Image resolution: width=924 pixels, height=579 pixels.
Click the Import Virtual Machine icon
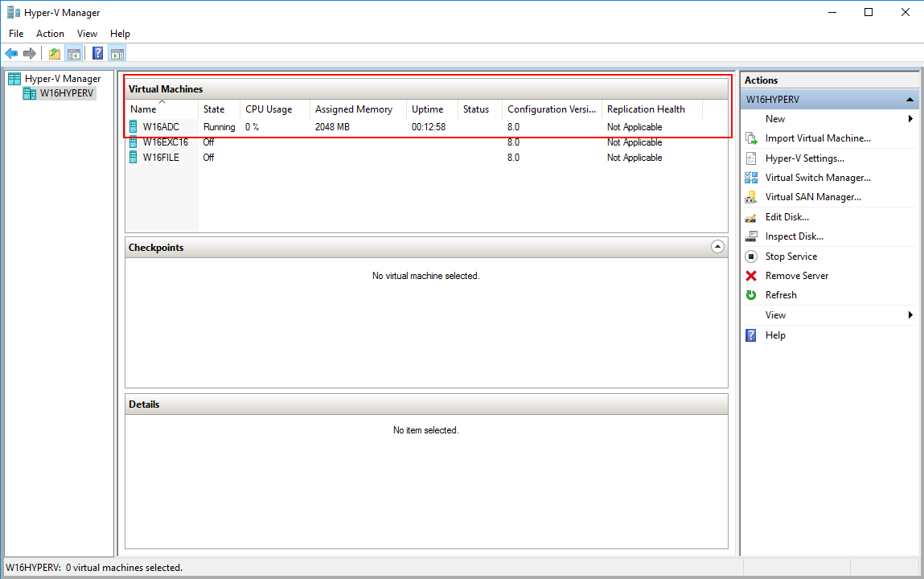751,138
